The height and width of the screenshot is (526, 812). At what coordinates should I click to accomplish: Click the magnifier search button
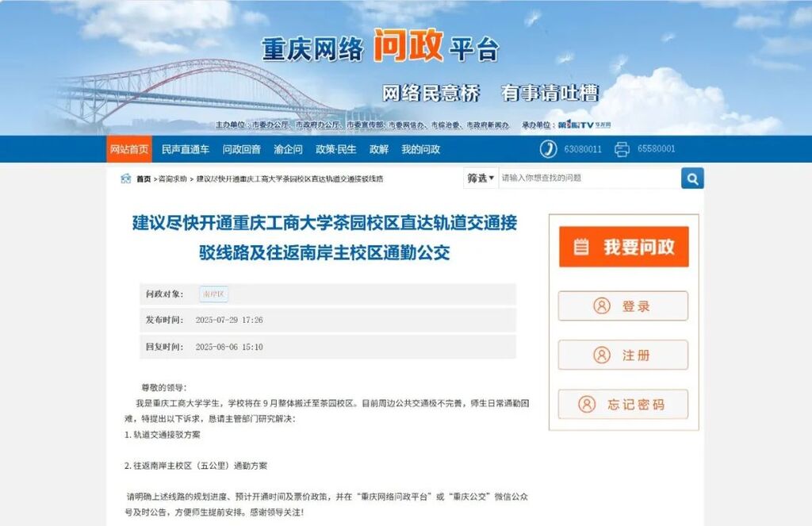tap(691, 179)
